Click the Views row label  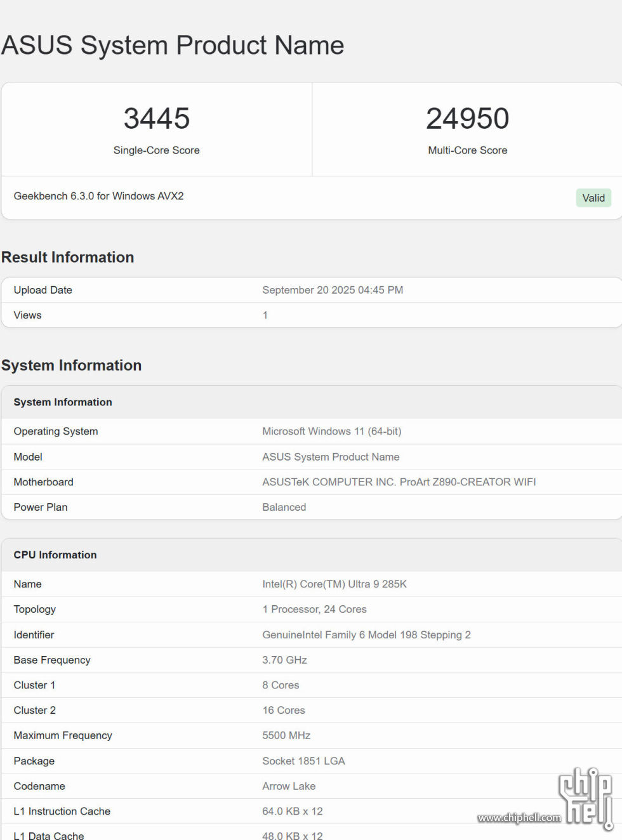(x=27, y=315)
